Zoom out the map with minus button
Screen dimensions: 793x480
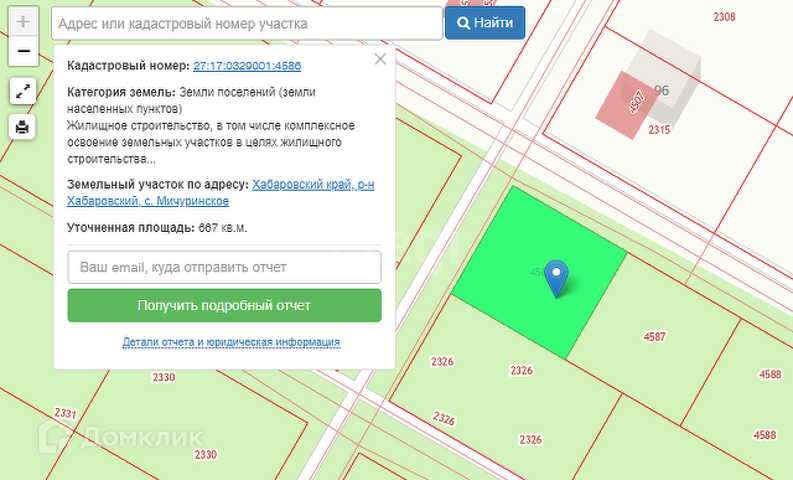(x=23, y=51)
